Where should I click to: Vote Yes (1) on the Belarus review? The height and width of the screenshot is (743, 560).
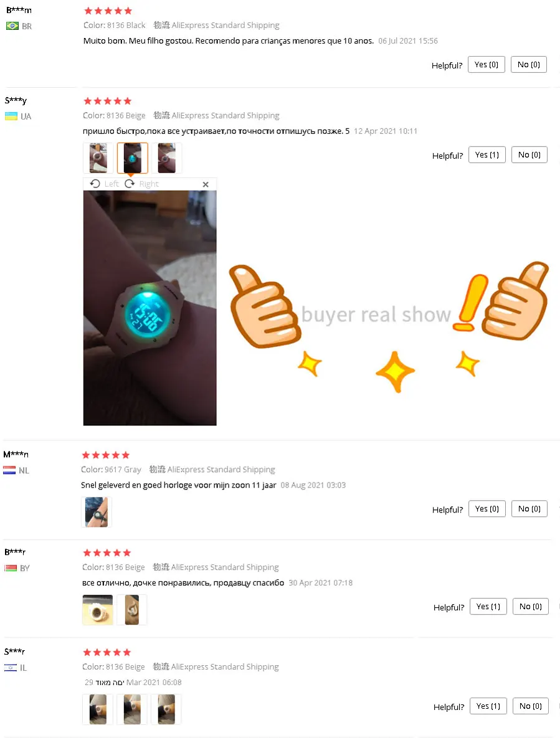[x=488, y=607]
